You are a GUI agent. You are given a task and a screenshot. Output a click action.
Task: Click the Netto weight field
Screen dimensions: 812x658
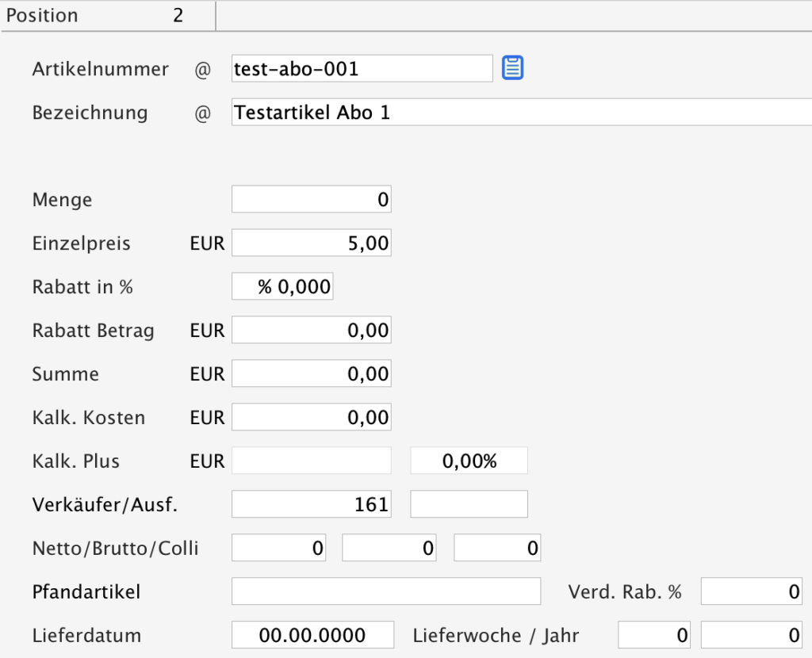coord(279,548)
